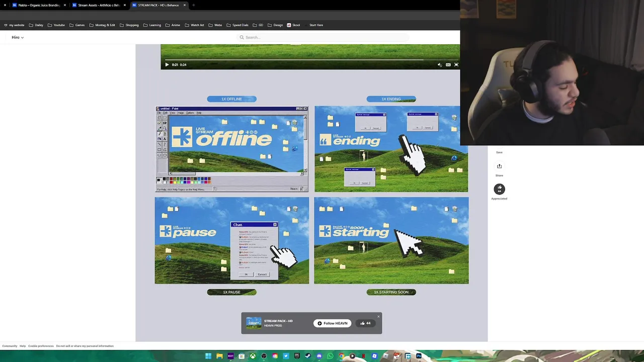Open the Speed Dials bookmark folder

[x=237, y=25]
